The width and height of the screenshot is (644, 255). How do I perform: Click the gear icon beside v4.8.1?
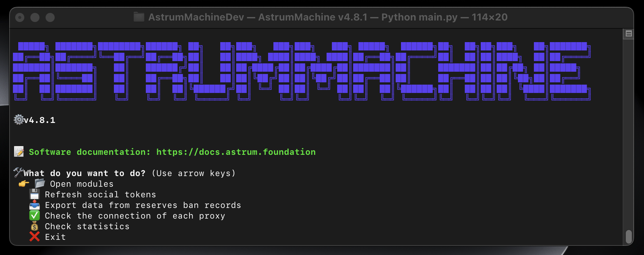(x=18, y=120)
